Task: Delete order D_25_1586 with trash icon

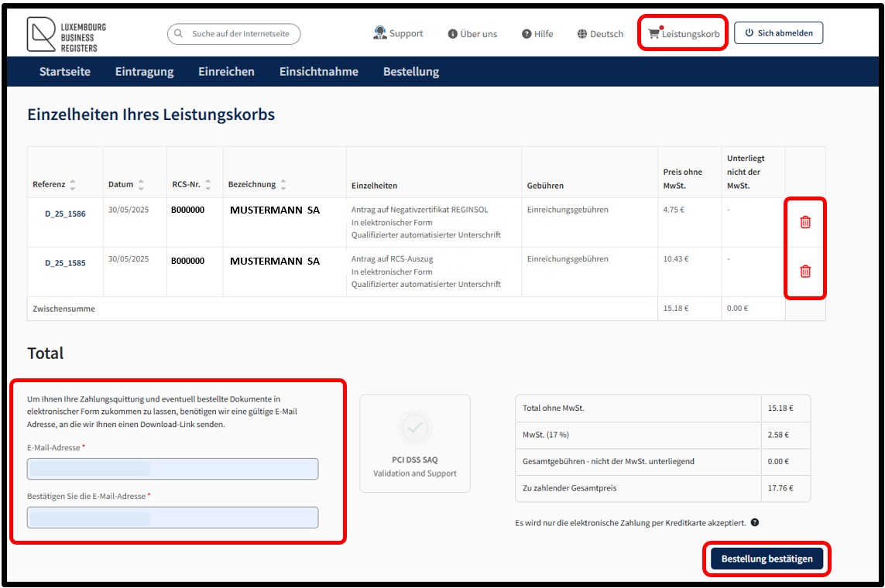Action: click(x=805, y=222)
